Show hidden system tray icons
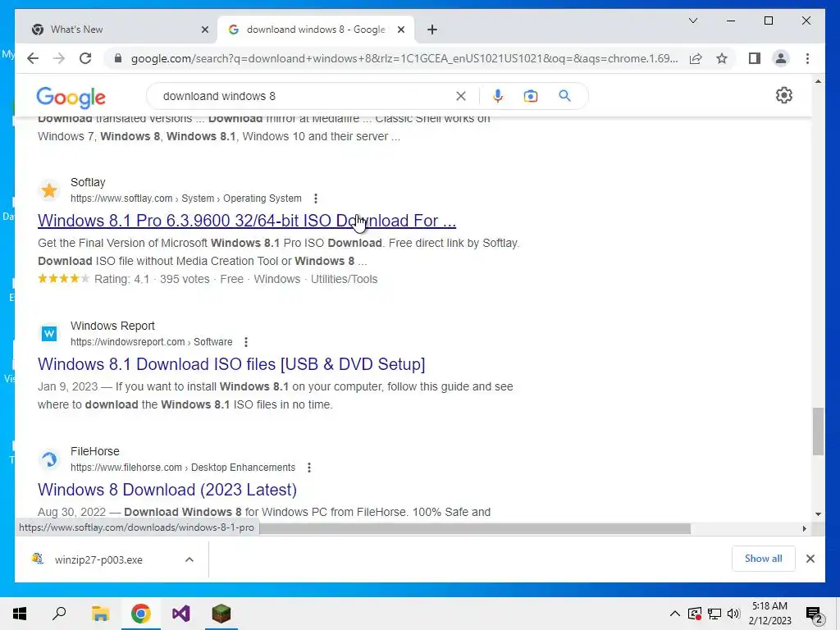The image size is (840, 630). 675,614
